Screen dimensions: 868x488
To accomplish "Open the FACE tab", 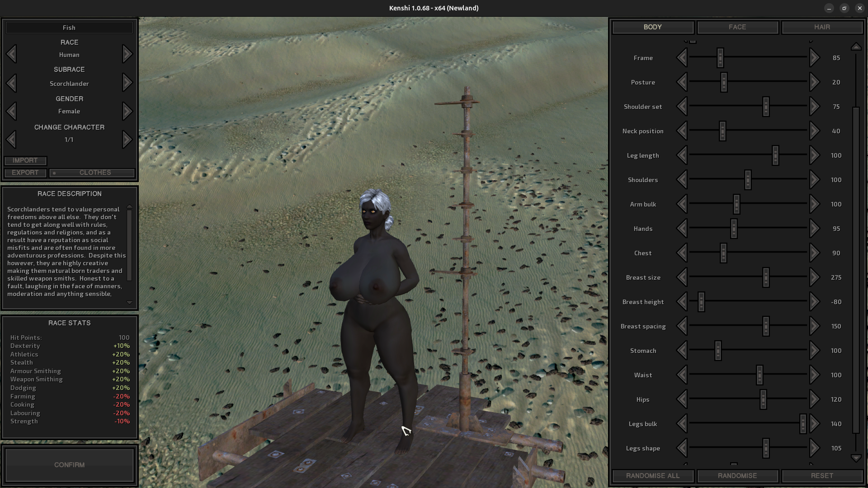I will click(737, 27).
